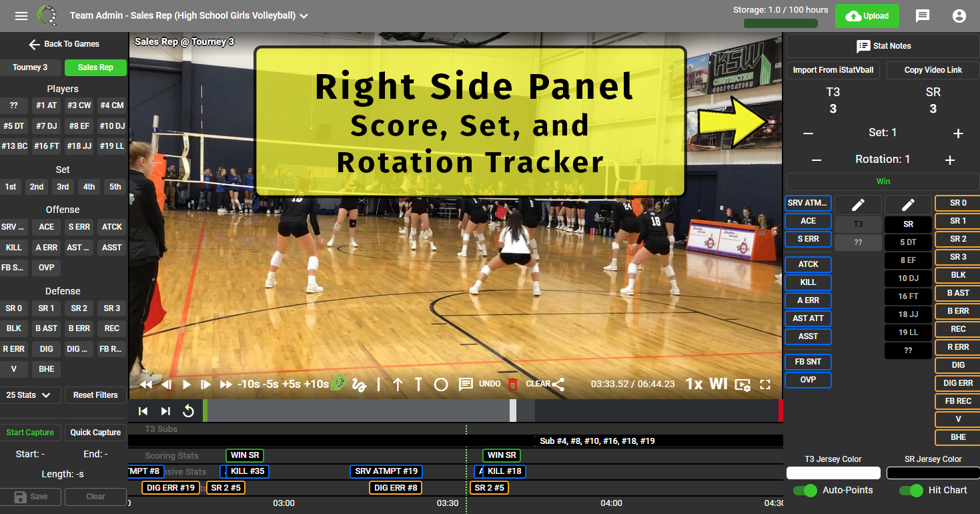The image size is (980, 514).
Task: Click the replay loop icon
Action: [188, 411]
